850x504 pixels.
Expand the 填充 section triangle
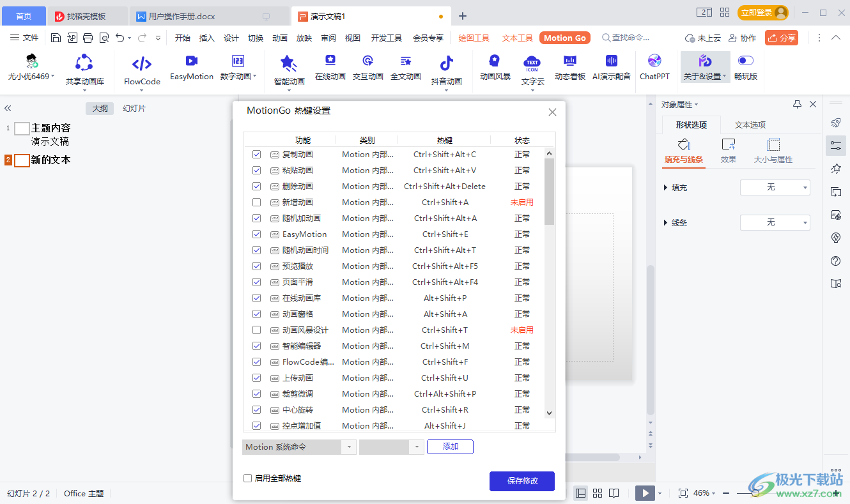pyautogui.click(x=666, y=188)
